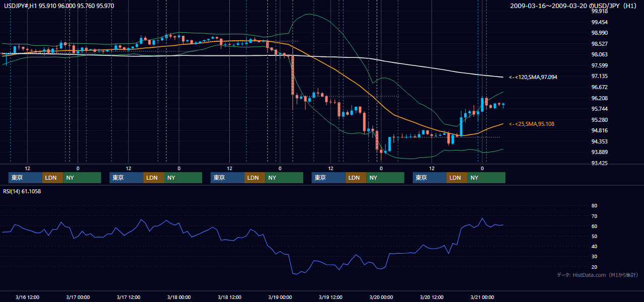Select the RSI 30 level label

[594, 257]
